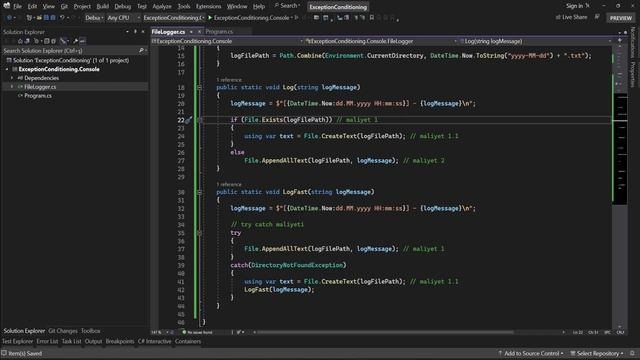
Task: Open the Debug configuration dropdown
Action: [x=94, y=18]
